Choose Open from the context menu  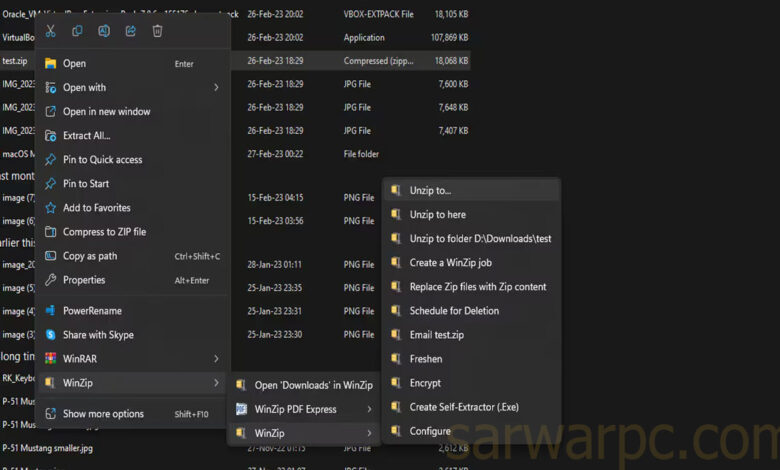coord(132,64)
